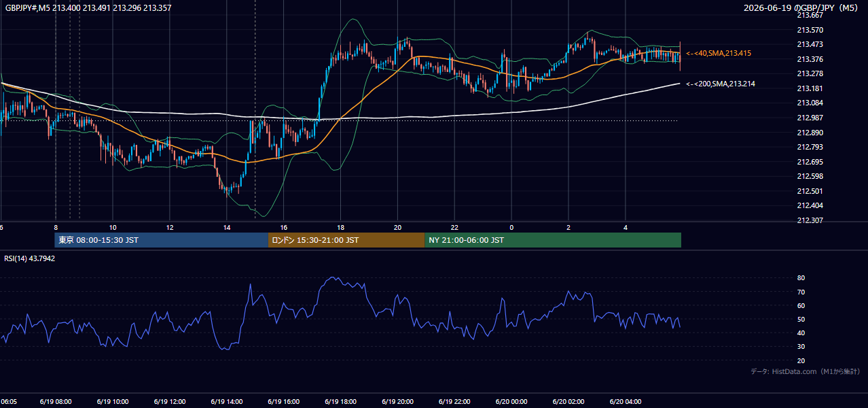Click hour label 14 under the price chart
This screenshot has height=408, width=868.
(227, 227)
